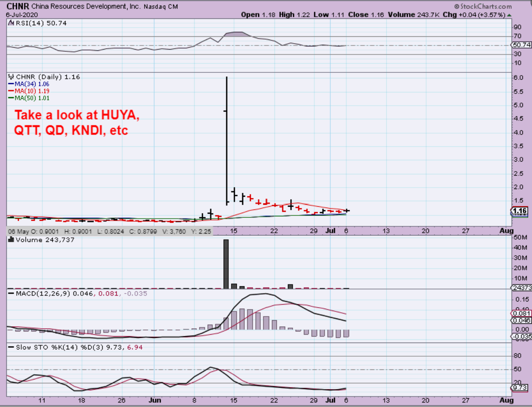The image size is (532, 407).
Task: Click the 9.73 tag on the stochastic axis
Action: point(520,388)
